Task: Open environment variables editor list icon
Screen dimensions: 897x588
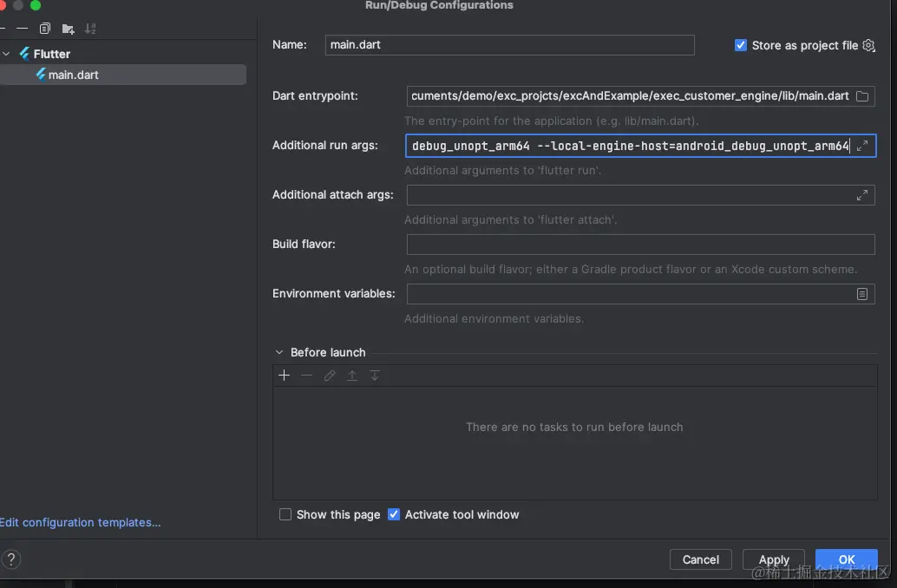Action: 862,294
